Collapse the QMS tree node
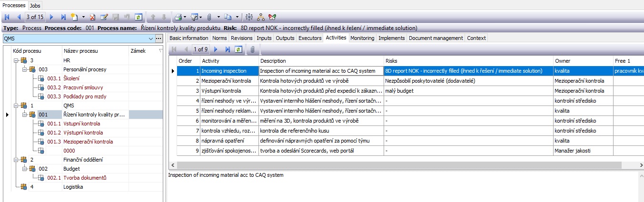 click(16, 106)
